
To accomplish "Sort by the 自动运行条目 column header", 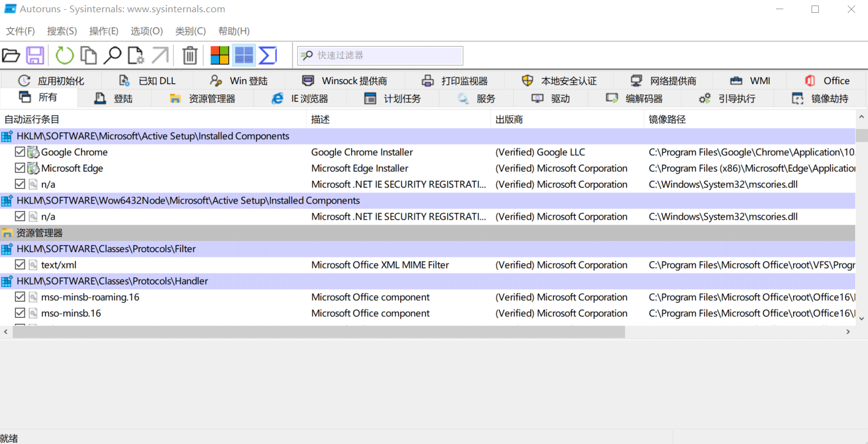I will click(x=153, y=120).
